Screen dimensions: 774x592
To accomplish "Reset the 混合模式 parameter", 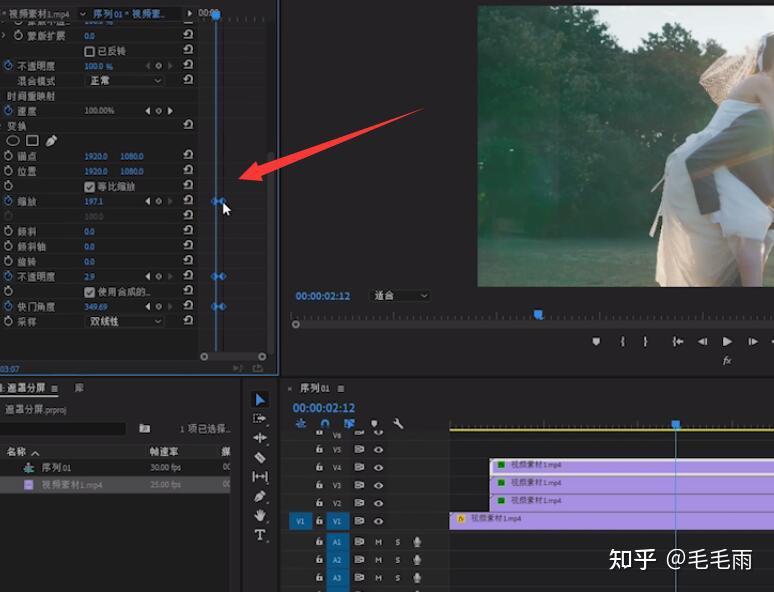I will pos(188,79).
